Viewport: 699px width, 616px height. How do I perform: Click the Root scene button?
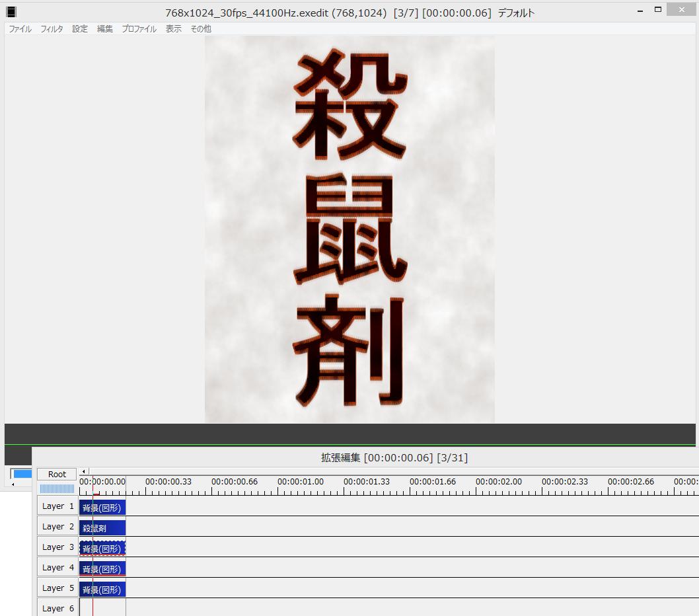(x=57, y=474)
